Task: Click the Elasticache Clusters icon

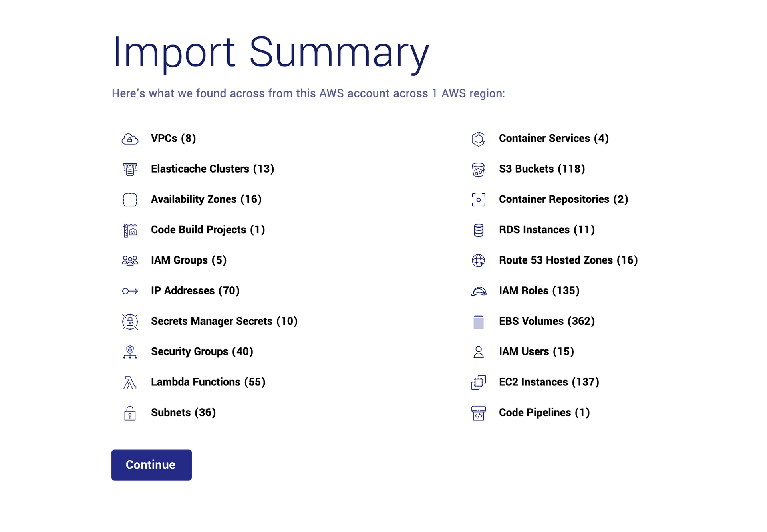Action: [x=130, y=169]
